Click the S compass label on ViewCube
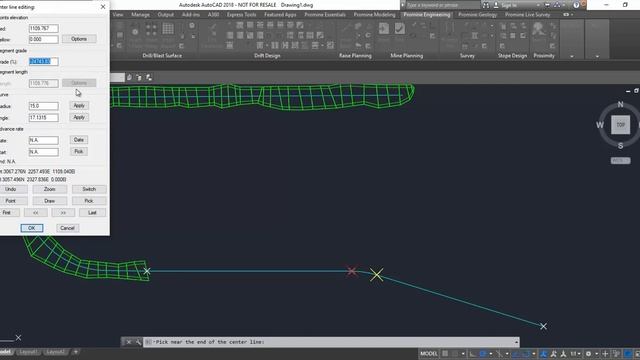 [620, 146]
